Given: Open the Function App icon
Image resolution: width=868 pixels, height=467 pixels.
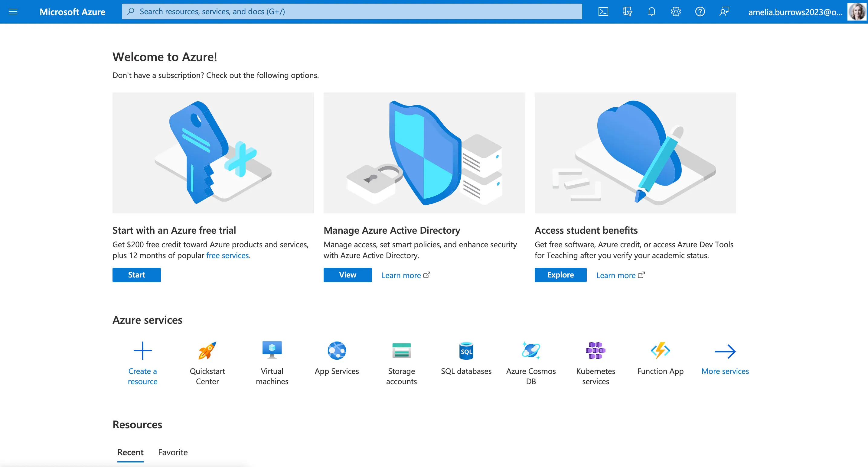Looking at the screenshot, I should [660, 351].
